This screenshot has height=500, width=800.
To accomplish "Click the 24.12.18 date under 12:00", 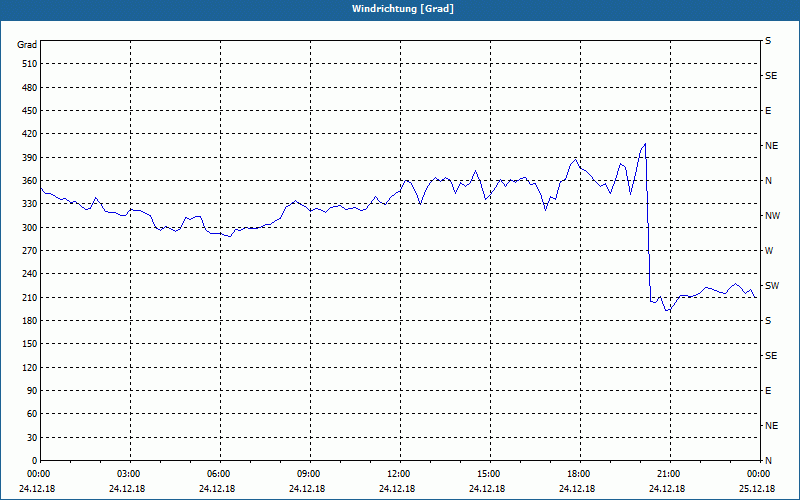I will [x=397, y=488].
